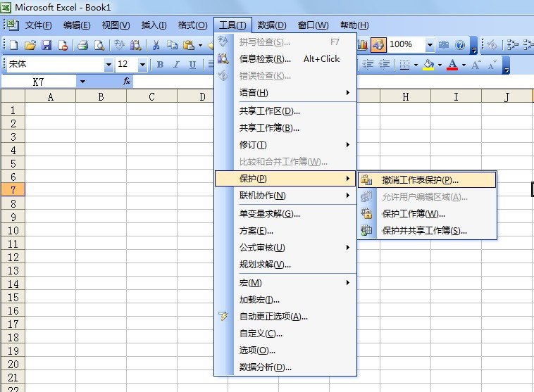
Task: Expand the 宏(M) submenu
Action: [x=285, y=283]
